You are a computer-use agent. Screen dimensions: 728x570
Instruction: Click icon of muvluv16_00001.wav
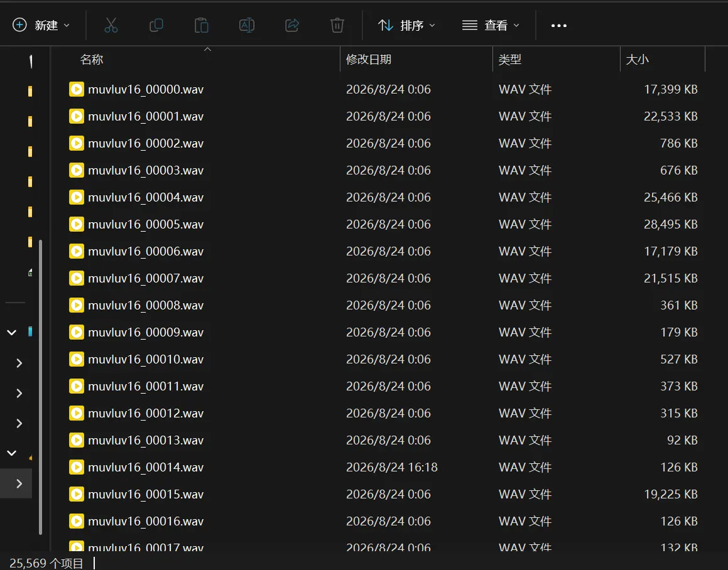click(77, 116)
